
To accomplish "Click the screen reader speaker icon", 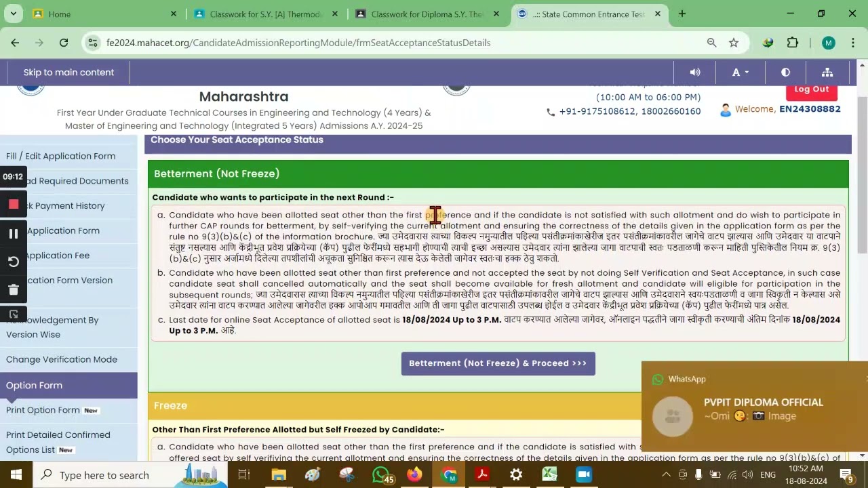I will (695, 73).
